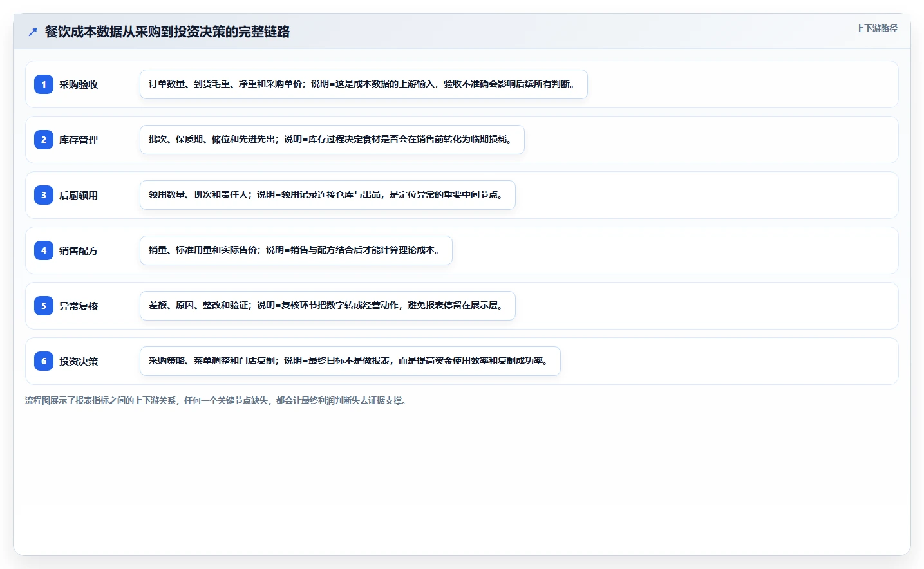Click step number badge 3
Screen dimensions: 924x569
tap(44, 195)
